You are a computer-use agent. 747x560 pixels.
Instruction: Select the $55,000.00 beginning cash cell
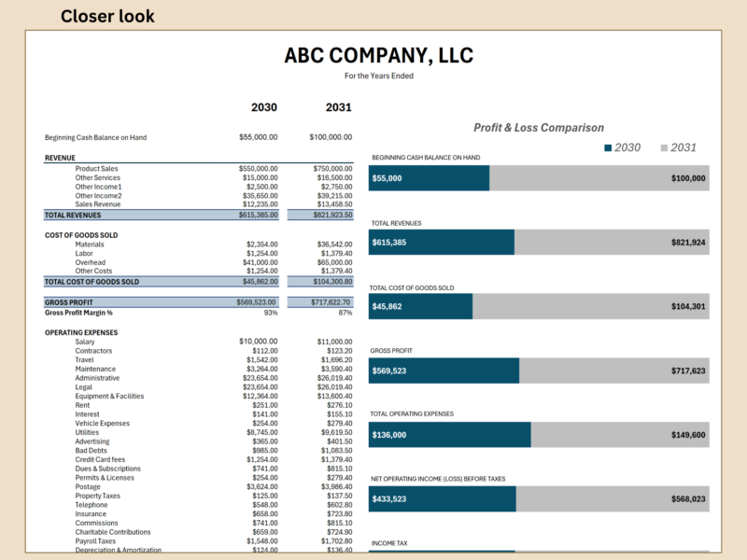259,137
